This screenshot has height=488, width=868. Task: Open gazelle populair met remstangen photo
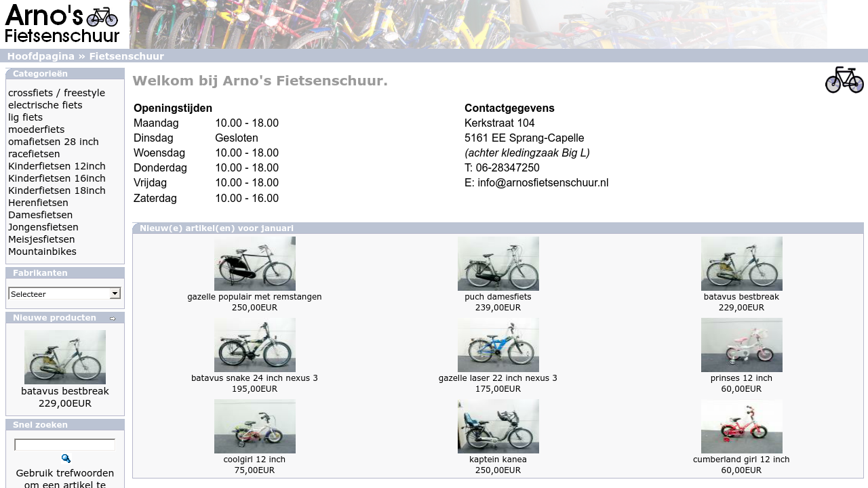254,264
